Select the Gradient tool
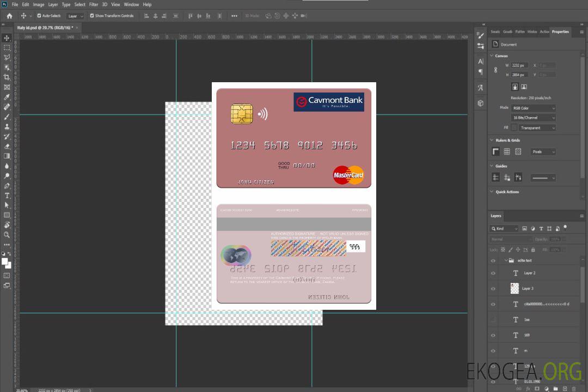Screen dimensions: 588x392 pos(7,156)
